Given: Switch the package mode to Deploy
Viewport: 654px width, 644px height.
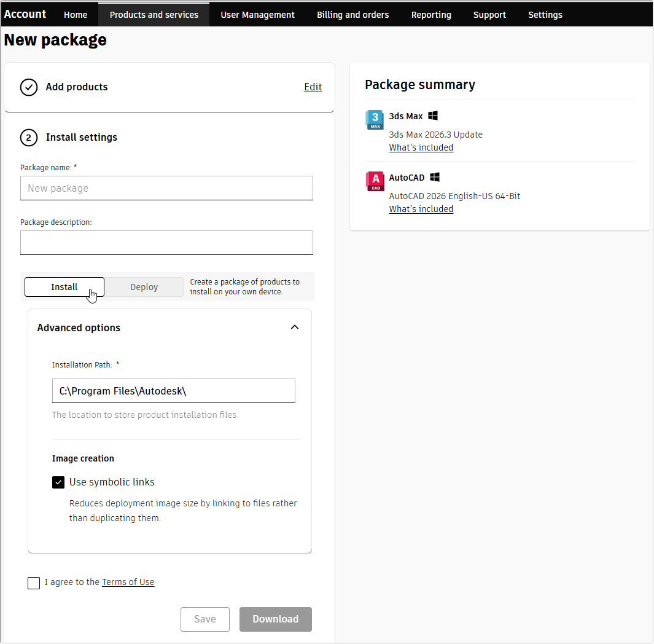Looking at the screenshot, I should [x=144, y=286].
